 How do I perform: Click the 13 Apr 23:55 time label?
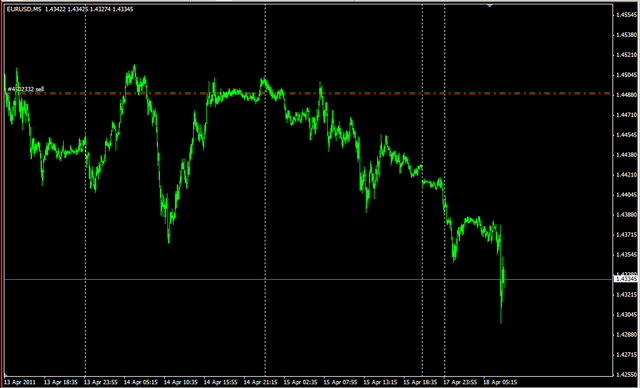(101, 382)
